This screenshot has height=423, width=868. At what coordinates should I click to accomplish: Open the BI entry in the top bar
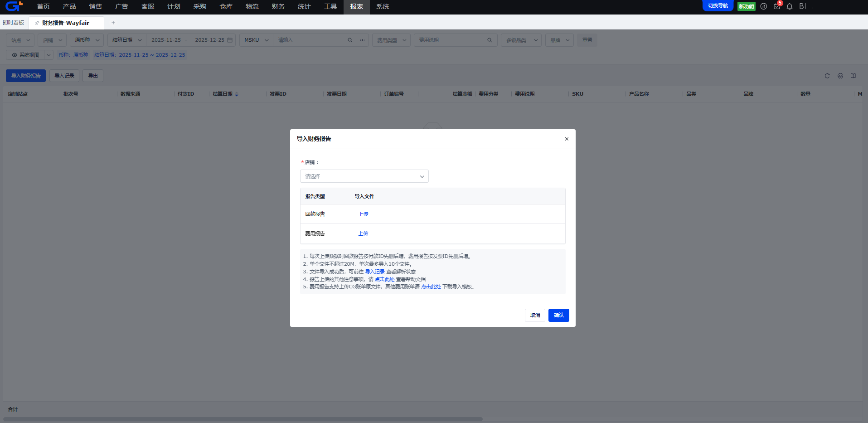(802, 6)
